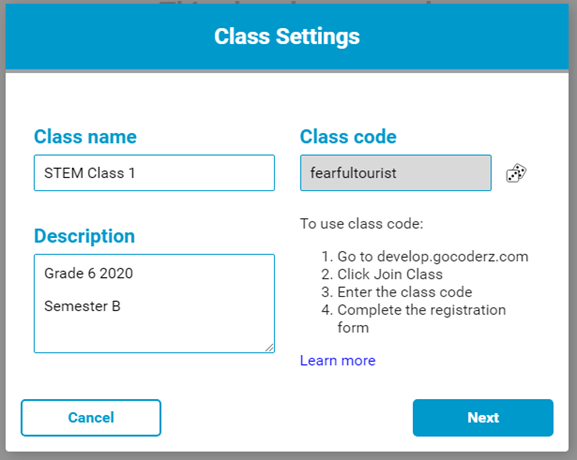Click the Class name input field

pos(154,173)
